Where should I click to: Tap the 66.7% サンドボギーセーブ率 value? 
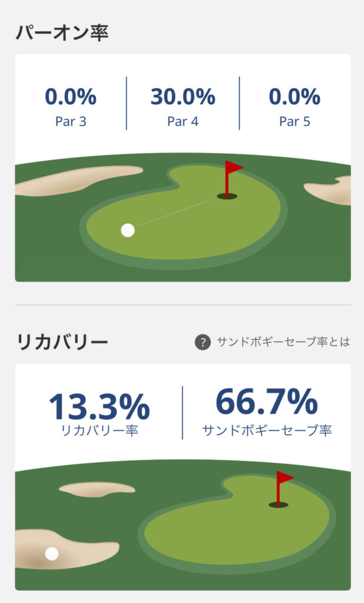[266, 402]
